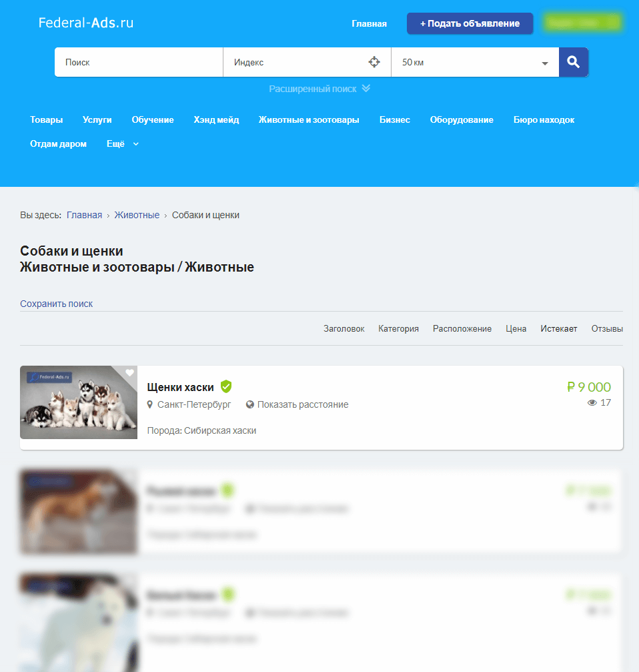Open the Животные и зоотовары category
This screenshot has height=672, width=639.
[309, 120]
